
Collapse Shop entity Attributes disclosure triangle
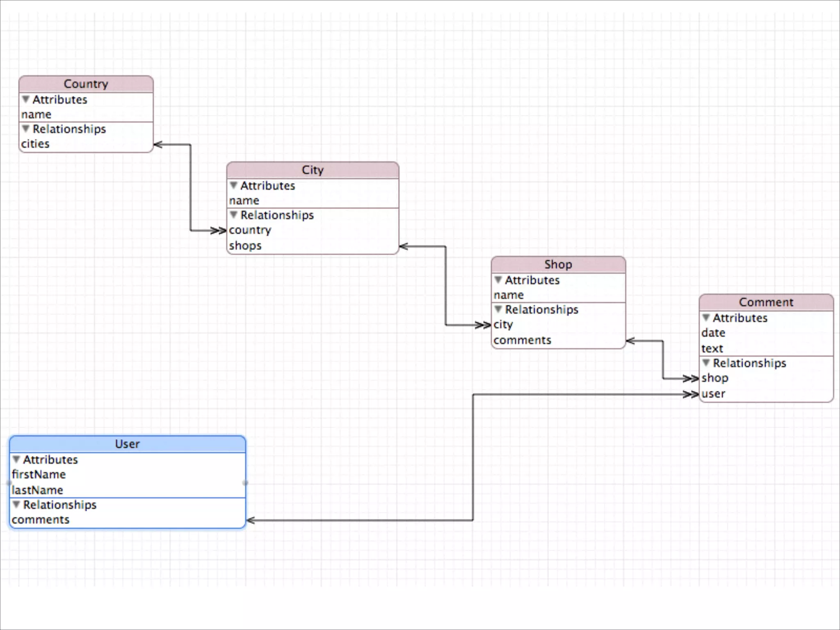point(498,280)
